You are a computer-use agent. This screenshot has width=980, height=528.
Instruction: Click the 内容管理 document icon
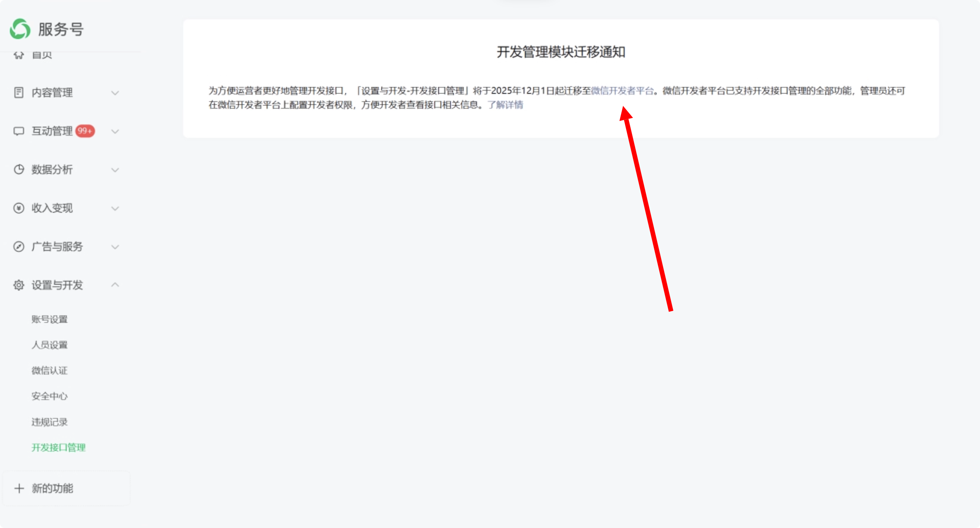19,93
